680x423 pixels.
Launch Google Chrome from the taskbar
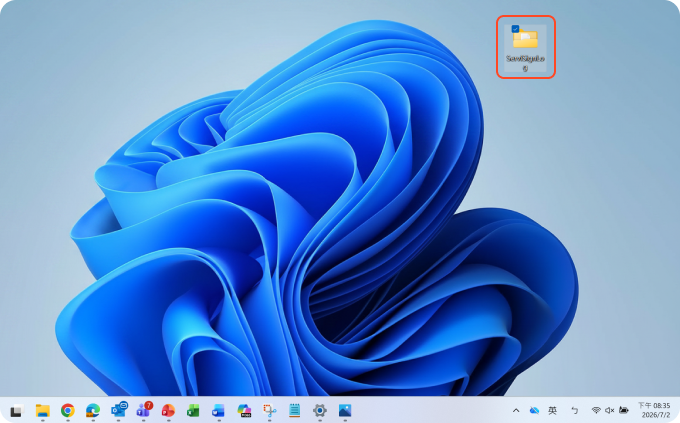pos(68,410)
